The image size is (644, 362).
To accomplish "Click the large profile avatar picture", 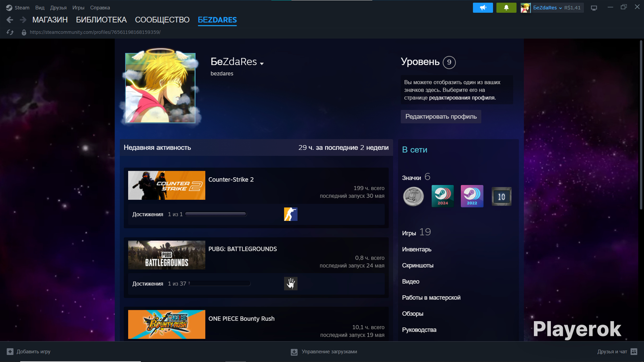I will click(160, 88).
